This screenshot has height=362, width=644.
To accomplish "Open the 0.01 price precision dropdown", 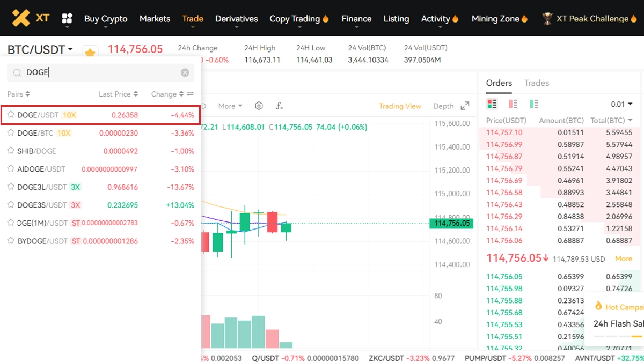I will pos(621,104).
